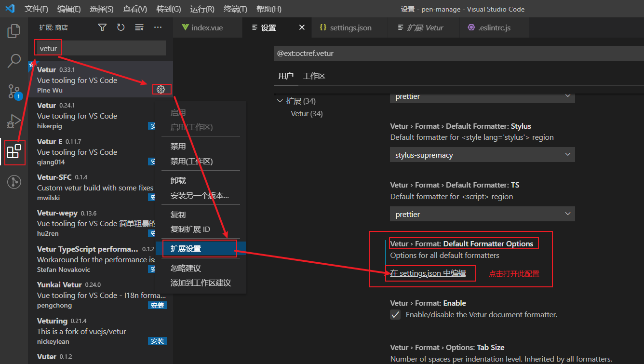644x364 pixels.
Task: Open the TS default formatter dropdown
Action: (482, 214)
